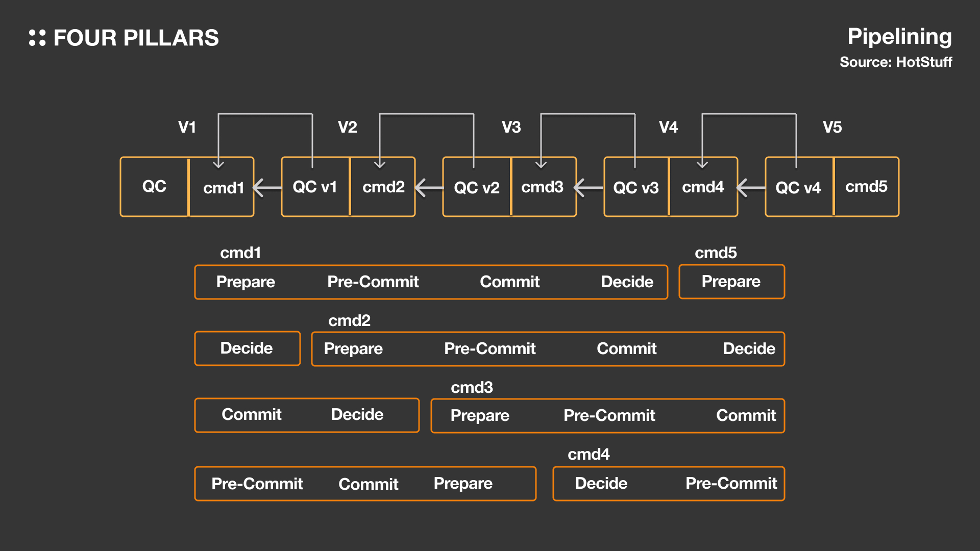Select the QC v2 cell in the chain
This screenshot has height=551, width=980.
coord(477,187)
